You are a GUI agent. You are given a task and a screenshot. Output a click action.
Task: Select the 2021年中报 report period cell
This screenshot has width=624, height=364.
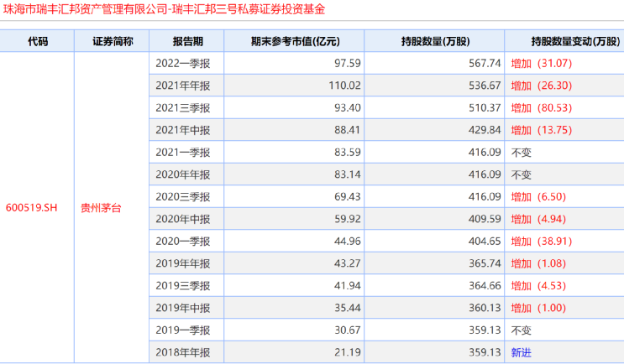coord(187,130)
